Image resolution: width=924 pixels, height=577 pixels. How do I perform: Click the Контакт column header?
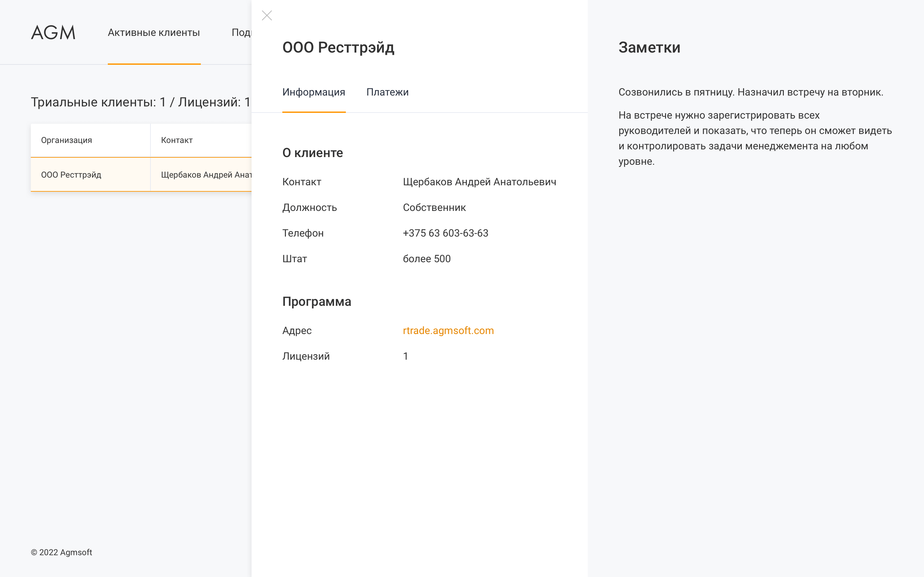177,140
